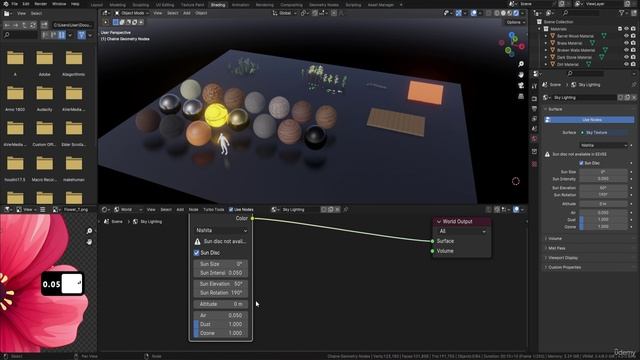Screen dimensions: 640x360
Task: Toggle the camera view icon in viewport
Action: (521, 86)
